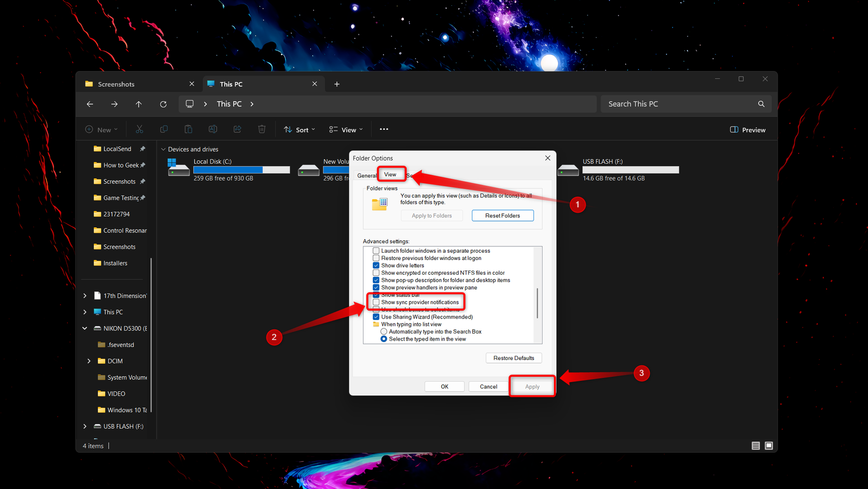Open the three-dot See more menu

tap(384, 129)
